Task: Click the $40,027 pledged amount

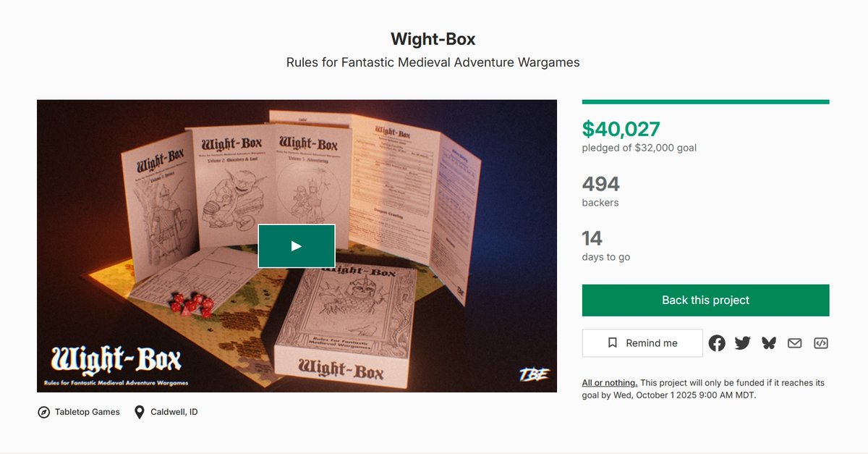Action: coord(621,129)
